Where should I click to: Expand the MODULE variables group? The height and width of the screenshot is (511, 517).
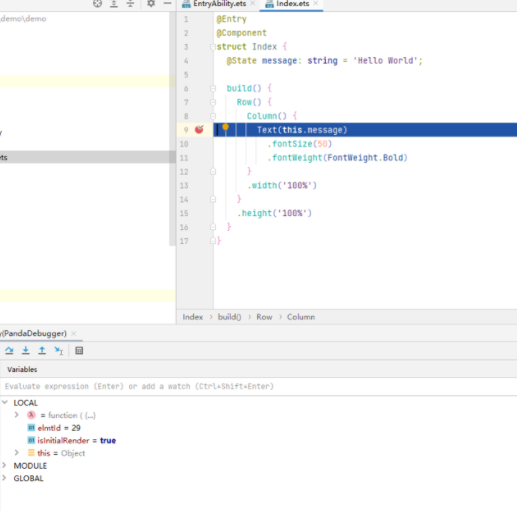pyautogui.click(x=4, y=465)
